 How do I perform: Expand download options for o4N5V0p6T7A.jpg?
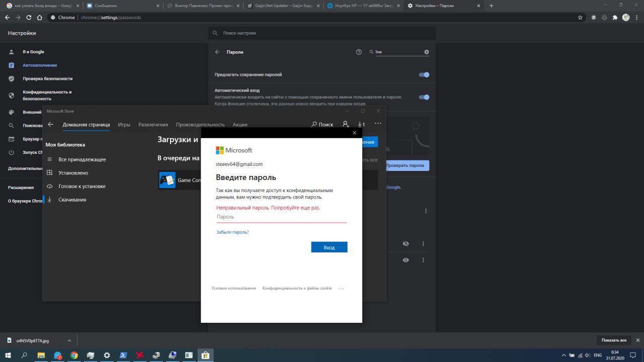69,340
